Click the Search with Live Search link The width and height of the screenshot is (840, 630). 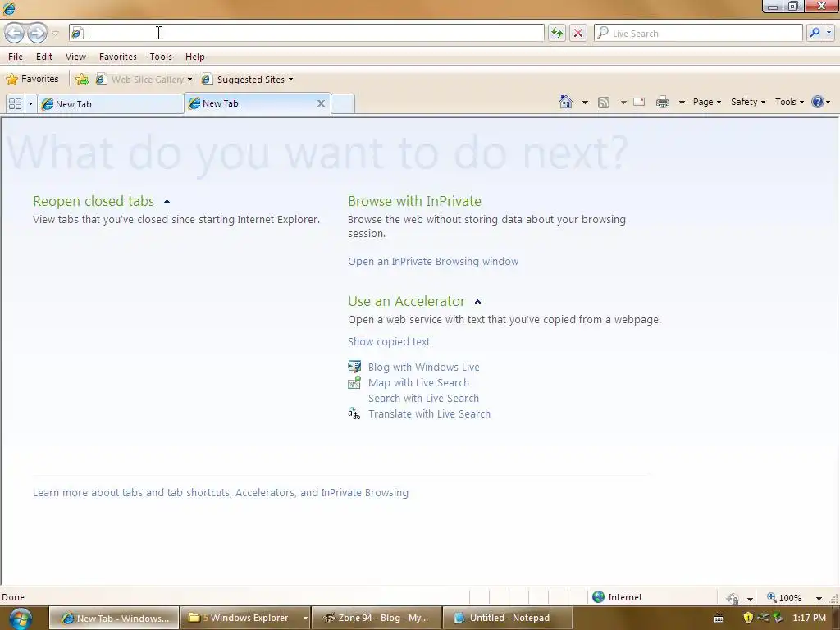pyautogui.click(x=423, y=399)
